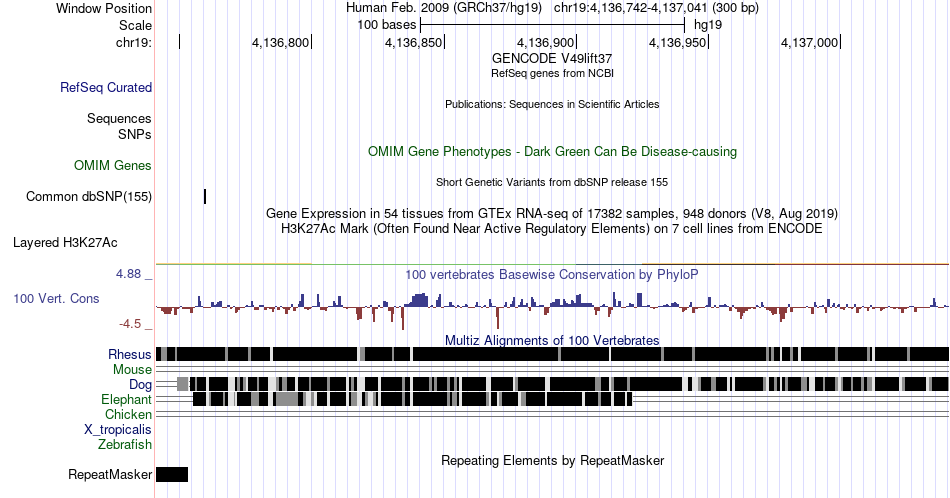Click the Chicken alignment row label

click(128, 414)
